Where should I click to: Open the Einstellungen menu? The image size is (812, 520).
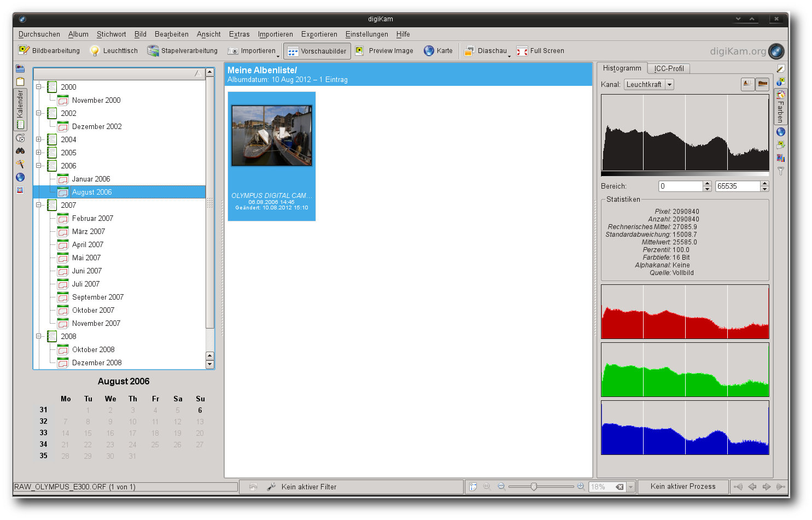click(x=367, y=34)
